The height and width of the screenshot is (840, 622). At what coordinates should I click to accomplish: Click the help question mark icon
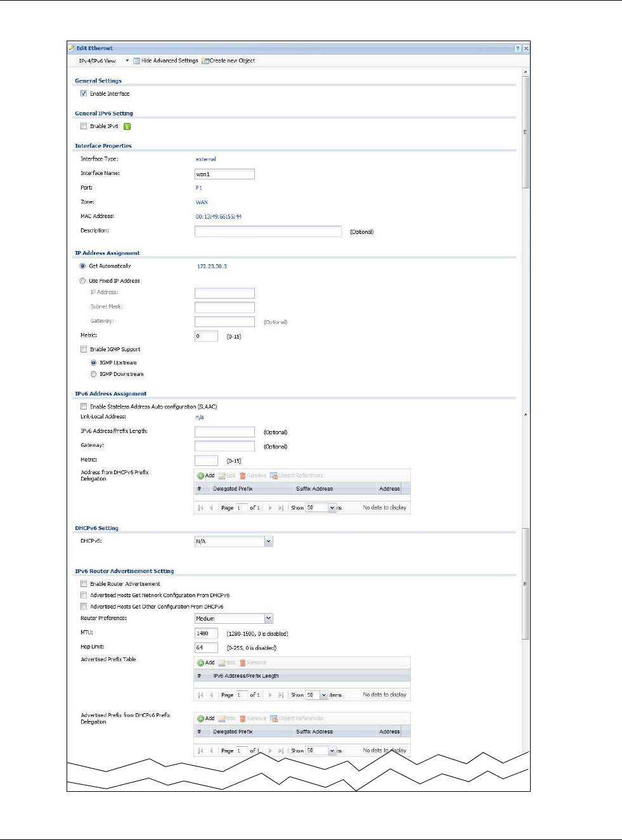tap(518, 48)
